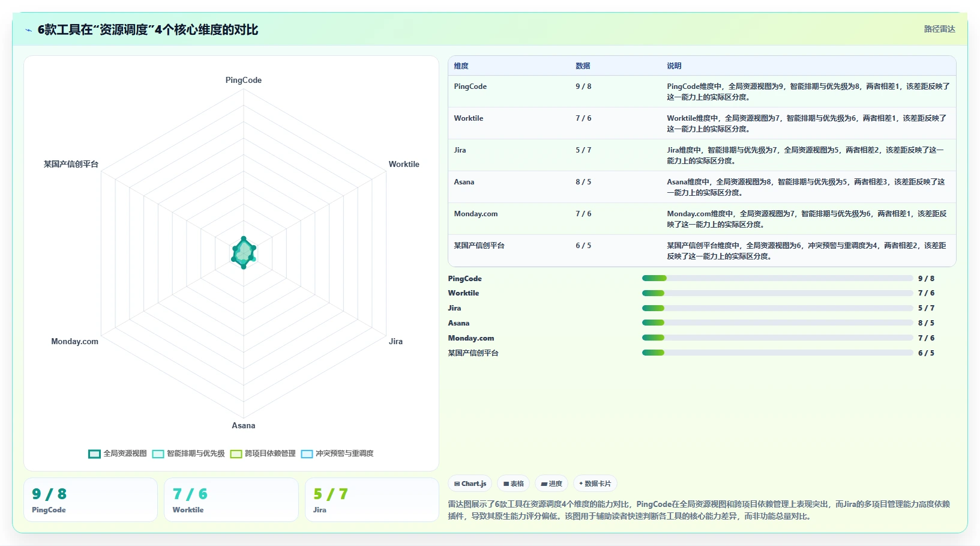Open the PingCode 9 / 8 stat card

tap(91, 500)
